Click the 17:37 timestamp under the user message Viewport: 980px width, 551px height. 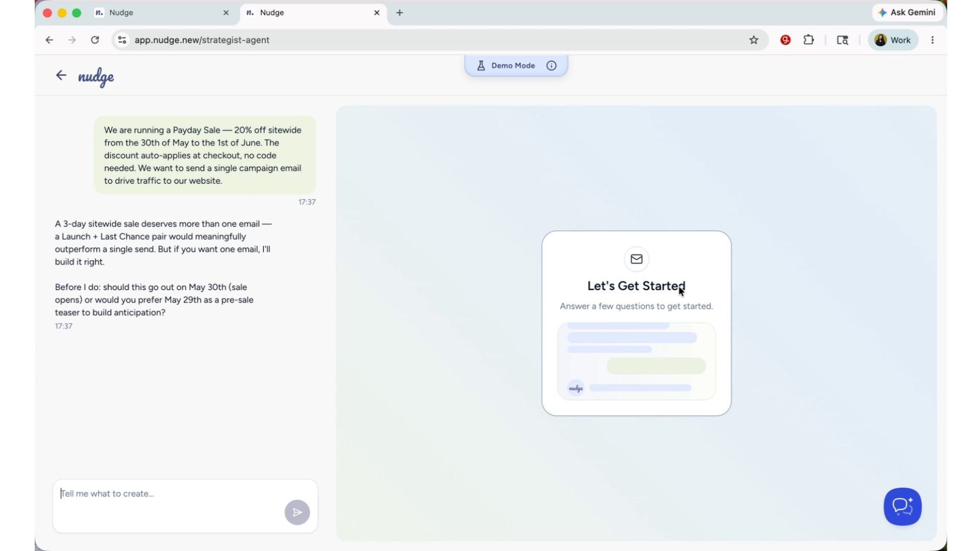pyautogui.click(x=307, y=202)
